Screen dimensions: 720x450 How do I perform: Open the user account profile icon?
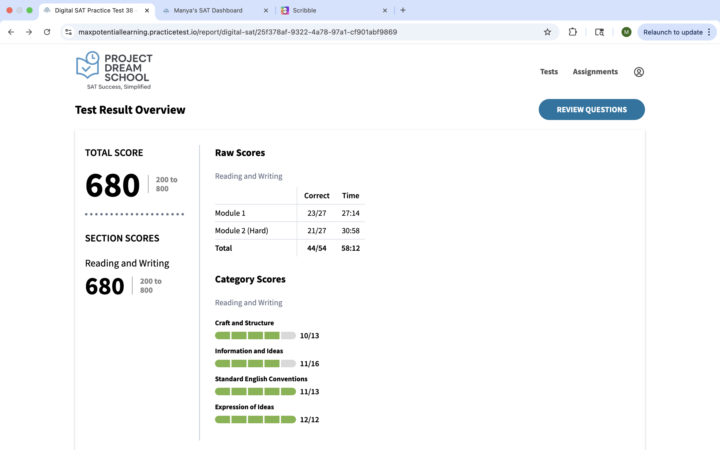pos(639,72)
